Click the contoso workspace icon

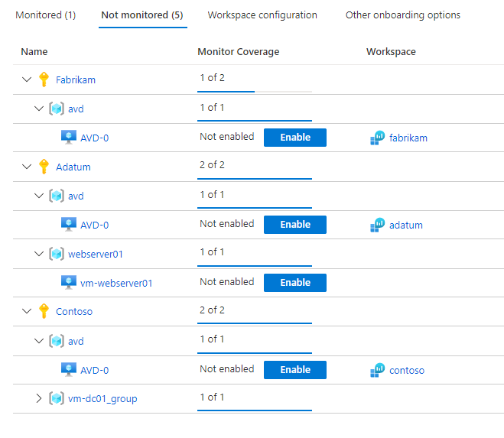[x=378, y=370]
